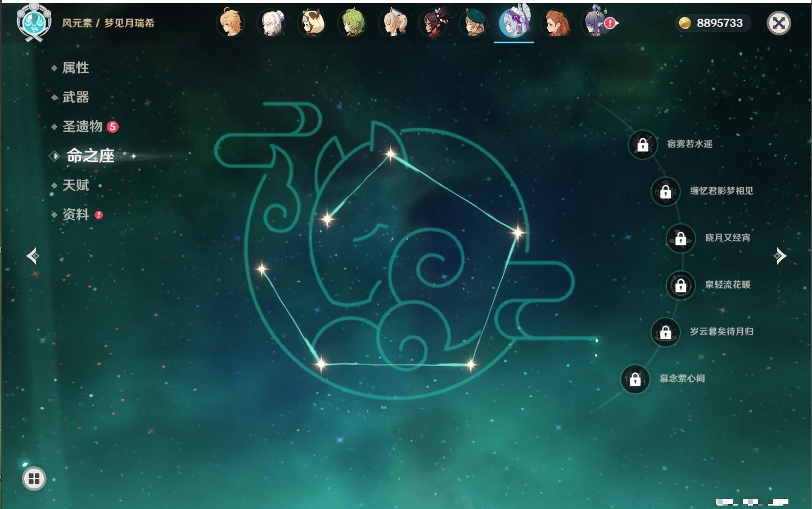Go to previous character with left arrow
The width and height of the screenshot is (812, 509).
click(33, 256)
